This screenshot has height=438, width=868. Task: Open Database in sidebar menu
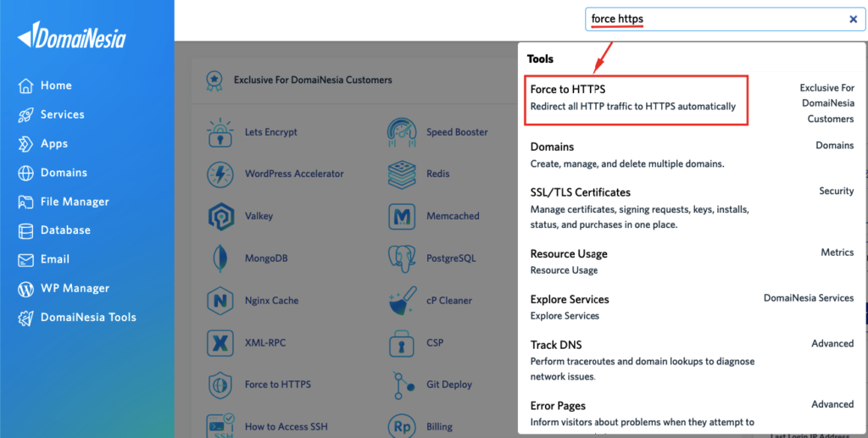click(x=65, y=230)
